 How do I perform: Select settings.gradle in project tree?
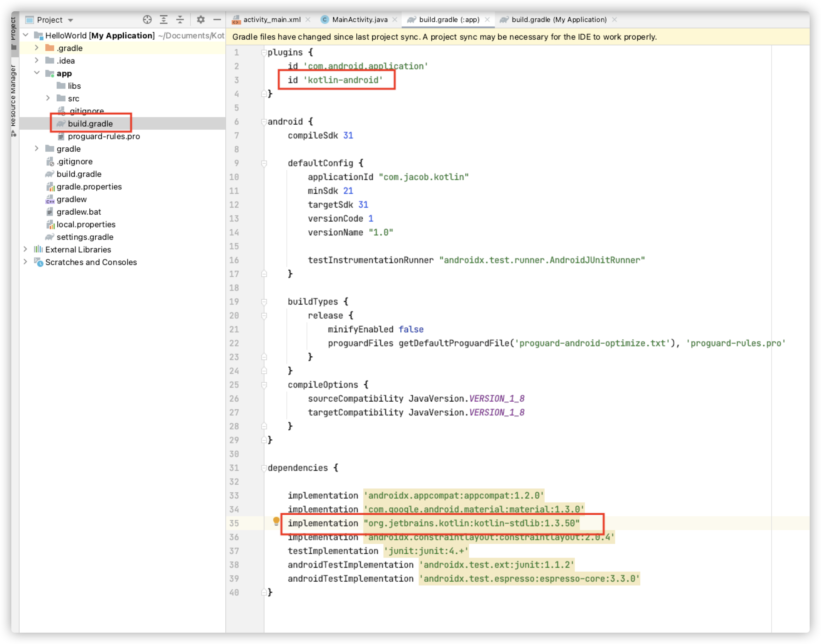click(85, 237)
